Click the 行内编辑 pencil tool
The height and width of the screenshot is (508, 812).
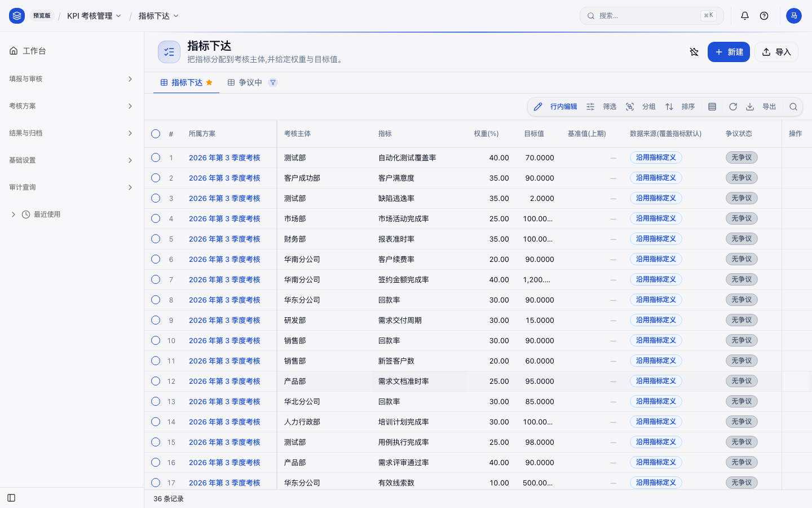[556, 107]
